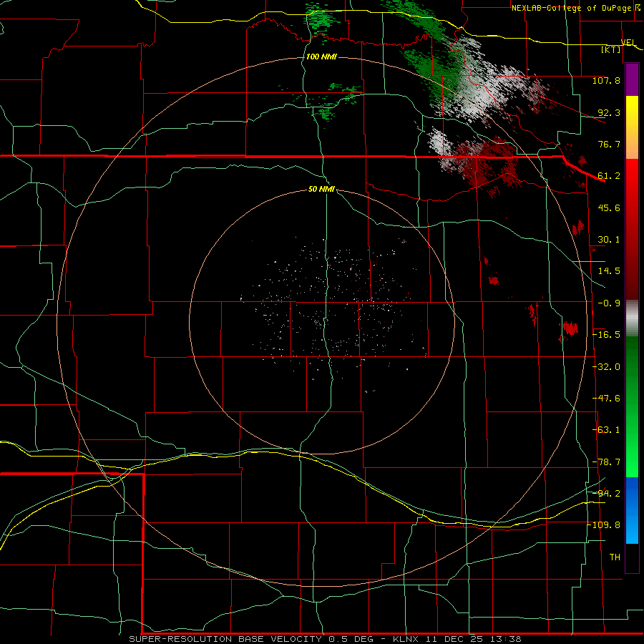Viewport: 644px width, 644px height.
Task: Click the blue segment of color scale
Action: click(x=632, y=510)
